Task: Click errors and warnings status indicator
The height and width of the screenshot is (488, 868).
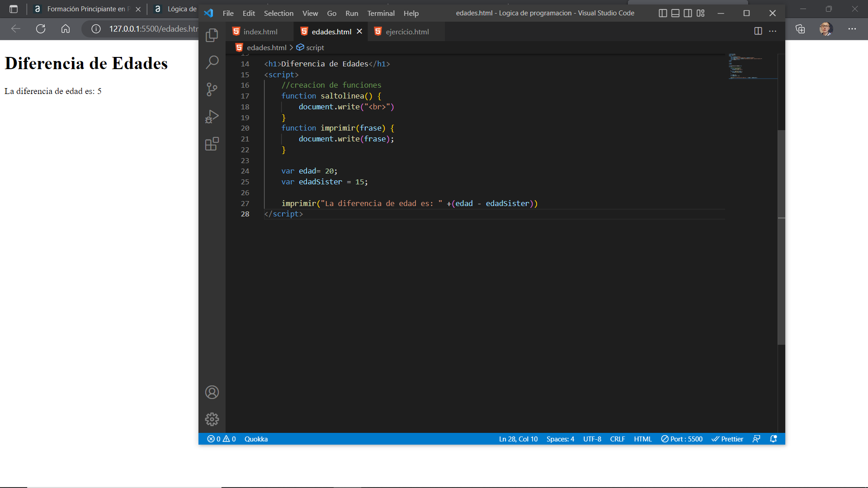Action: point(221,439)
